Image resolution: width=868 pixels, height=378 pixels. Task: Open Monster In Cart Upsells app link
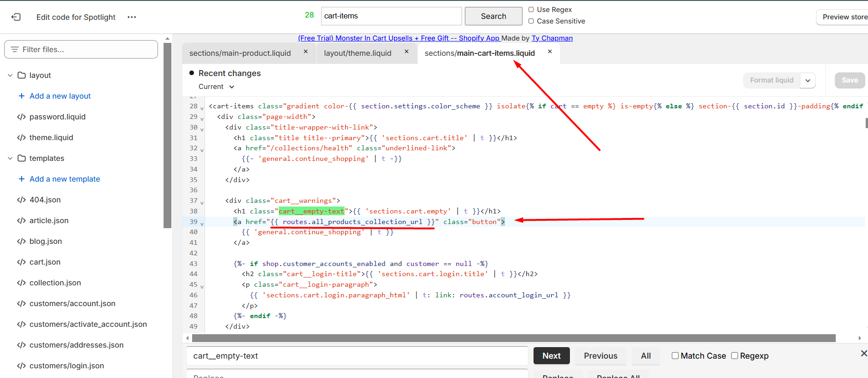pos(399,38)
